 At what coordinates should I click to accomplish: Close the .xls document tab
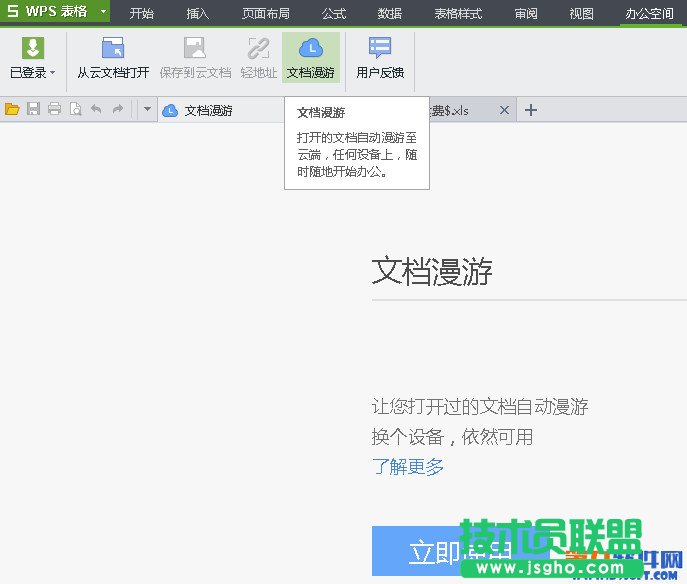pos(504,110)
